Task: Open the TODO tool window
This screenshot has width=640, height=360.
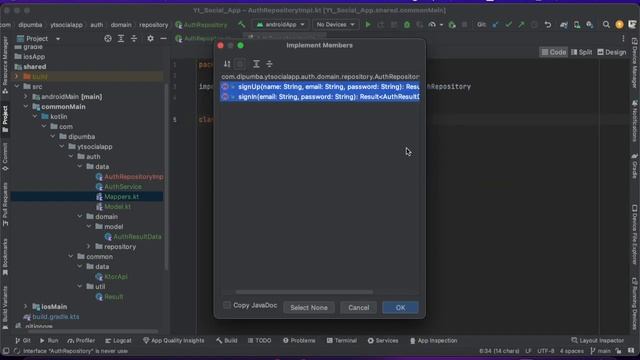Action: (260, 340)
